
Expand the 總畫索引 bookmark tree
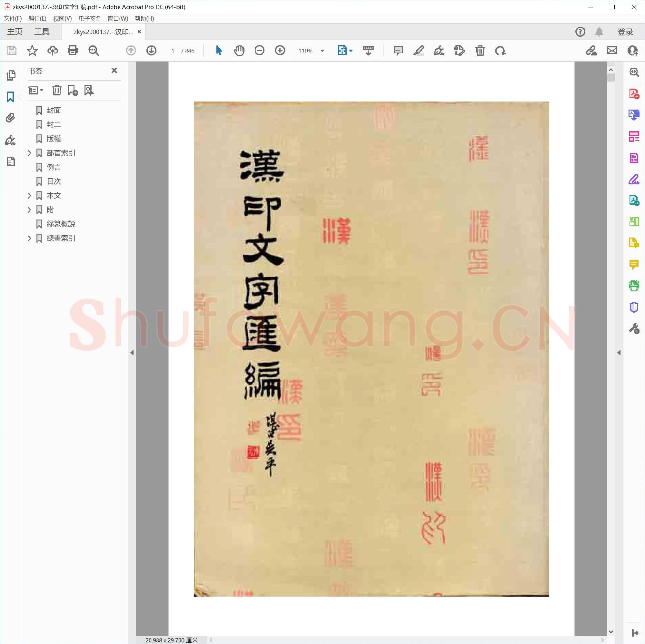tap(29, 238)
